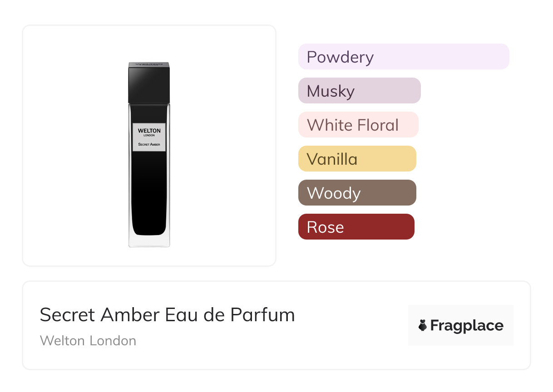Click the clear glass base of the bottle
553x392 pixels.
click(x=149, y=241)
